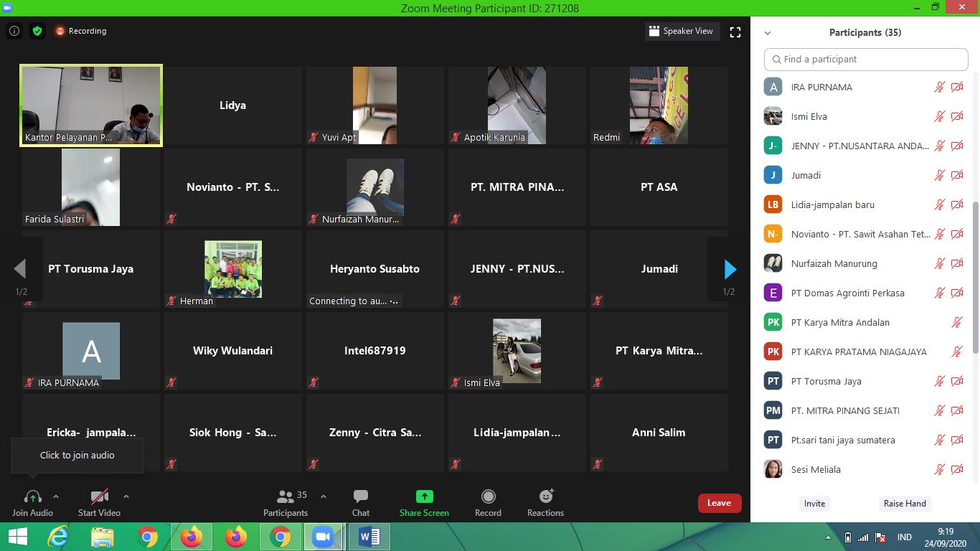Viewport: 980px width, 551px height.
Task: Collapse the Participants panel chevron
Action: coord(768,33)
